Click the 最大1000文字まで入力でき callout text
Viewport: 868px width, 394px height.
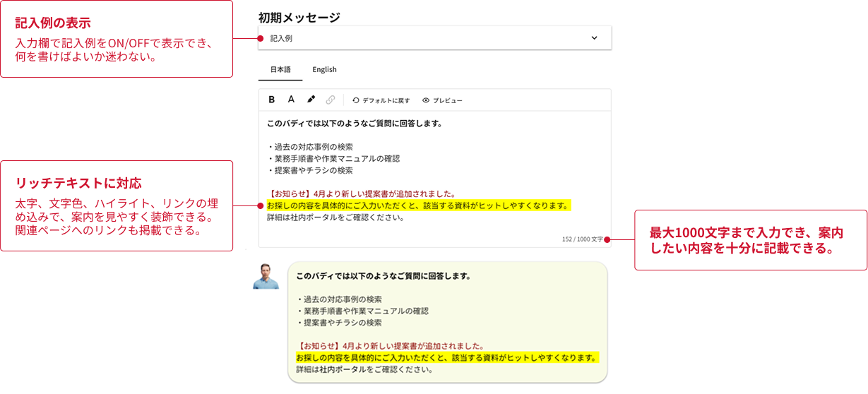pyautogui.click(x=746, y=240)
